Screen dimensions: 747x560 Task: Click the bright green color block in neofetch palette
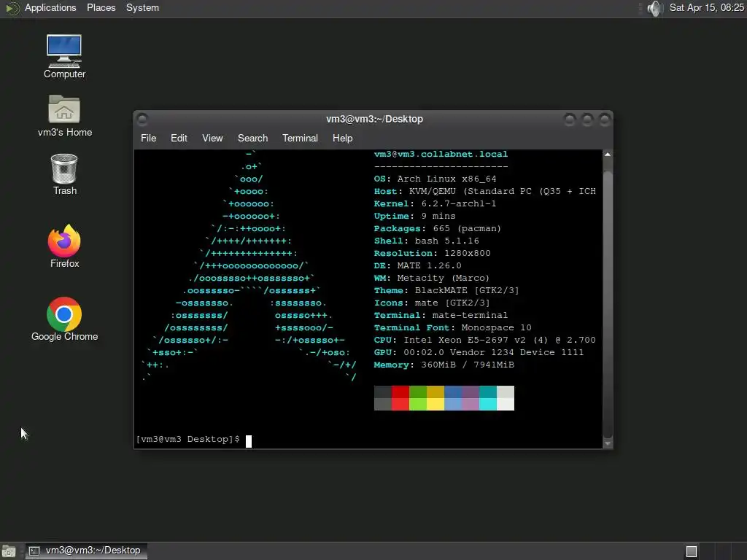point(418,404)
